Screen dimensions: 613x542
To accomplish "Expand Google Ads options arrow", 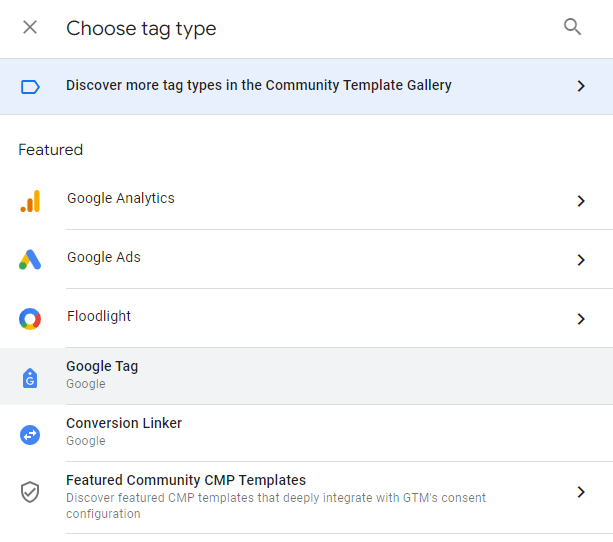I will [581, 260].
